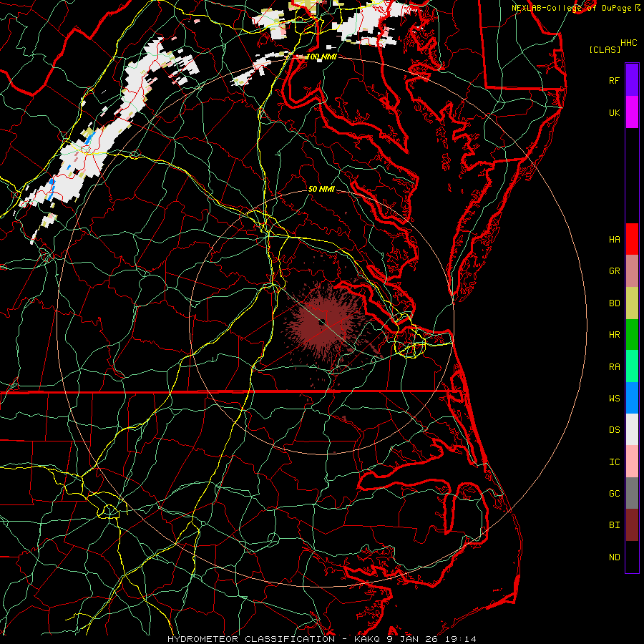
Task: Click the KAKQ station identifier in caption
Action: pyautogui.click(x=367, y=639)
